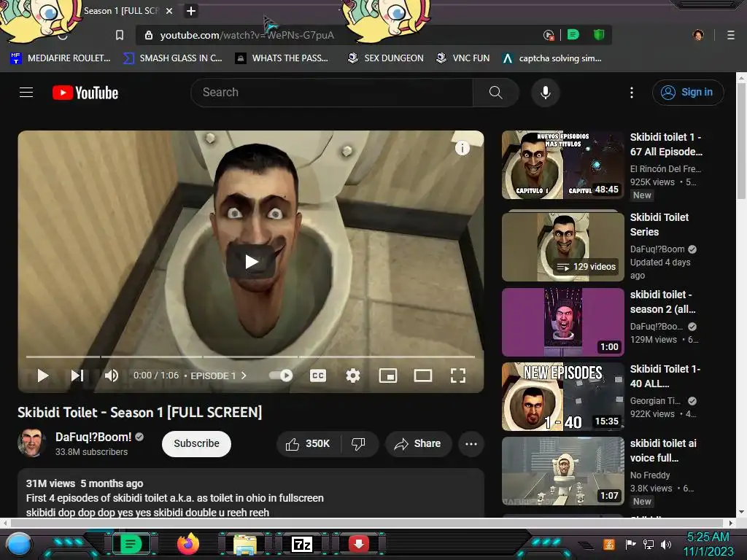
Task: Open YouTube settings three-dot menu
Action: point(632,93)
